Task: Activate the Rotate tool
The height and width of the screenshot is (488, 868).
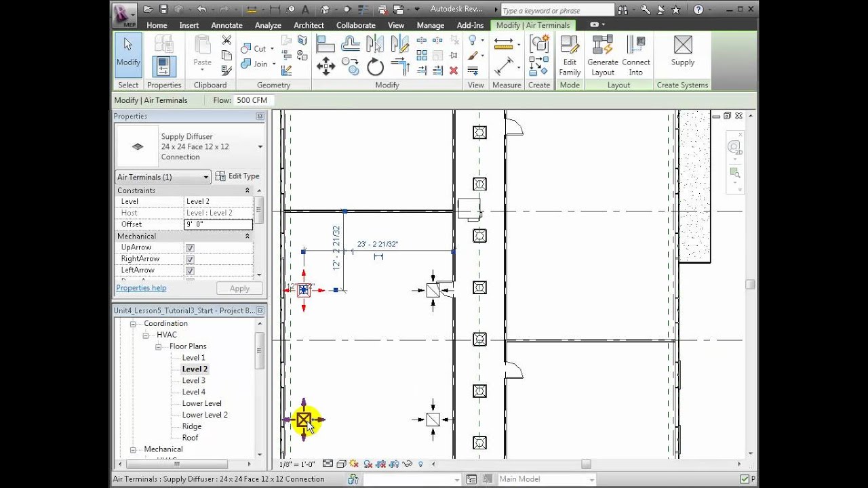Action: [375, 66]
